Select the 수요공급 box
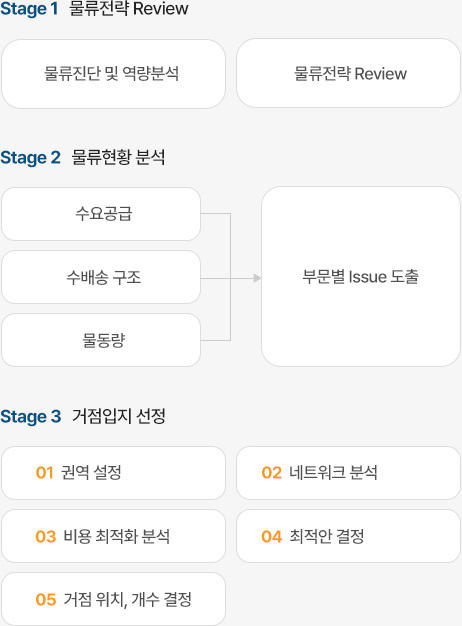 point(101,214)
